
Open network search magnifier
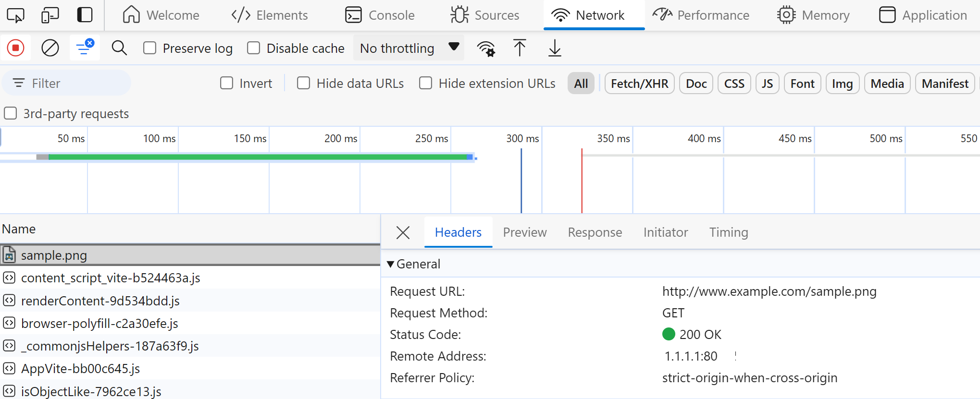[x=119, y=48]
